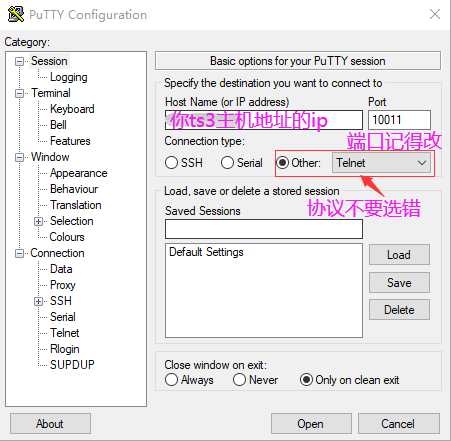Select Never for close window on exit
This screenshot has width=451, height=441.
tap(239, 380)
